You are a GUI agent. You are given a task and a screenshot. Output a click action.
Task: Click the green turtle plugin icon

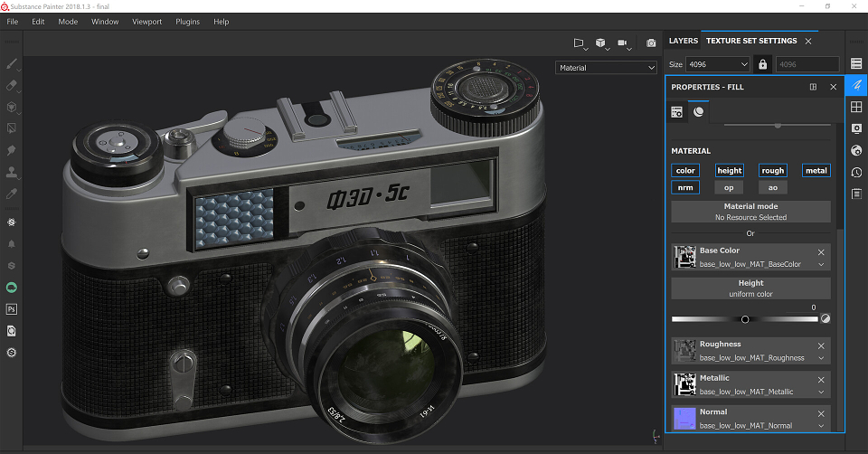(x=11, y=288)
